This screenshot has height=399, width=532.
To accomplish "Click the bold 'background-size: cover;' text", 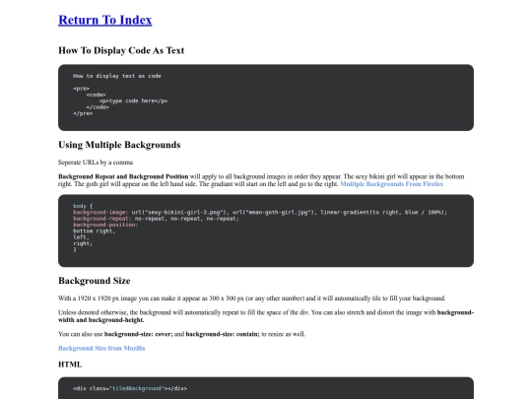I will 139,334.
